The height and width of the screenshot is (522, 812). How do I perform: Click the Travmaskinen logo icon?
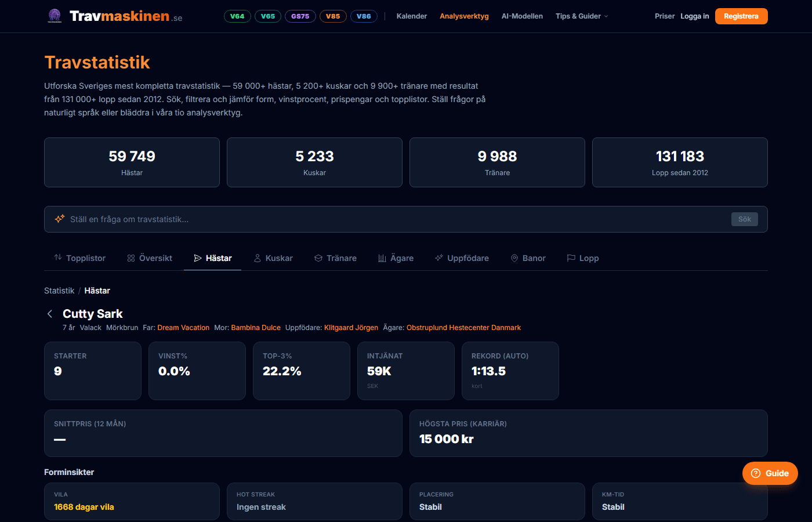tap(55, 16)
